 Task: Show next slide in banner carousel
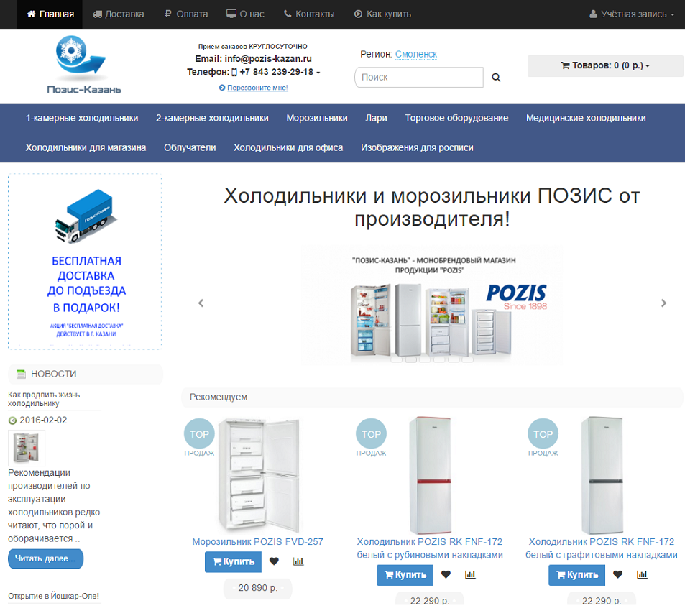(x=663, y=303)
